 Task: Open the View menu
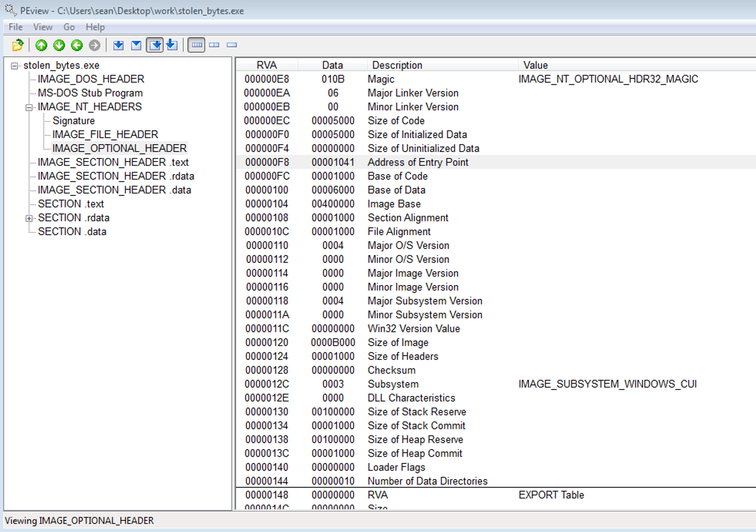pos(43,27)
